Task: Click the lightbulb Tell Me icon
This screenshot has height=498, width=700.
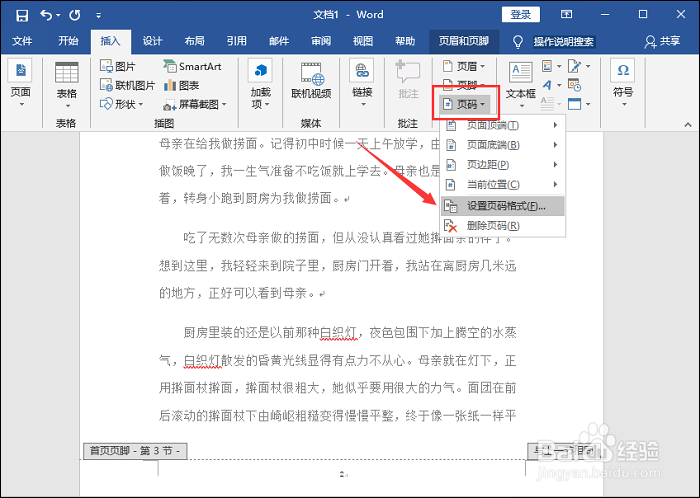Action: click(518, 42)
